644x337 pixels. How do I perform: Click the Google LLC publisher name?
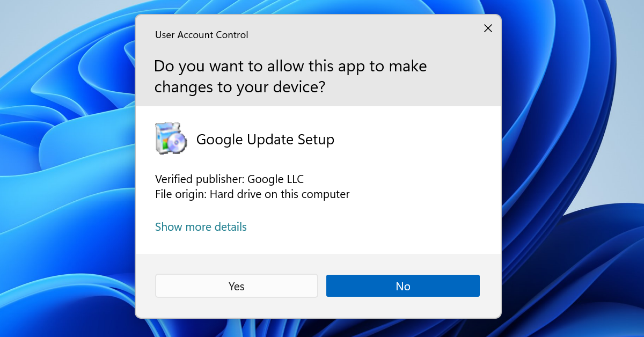276,179
